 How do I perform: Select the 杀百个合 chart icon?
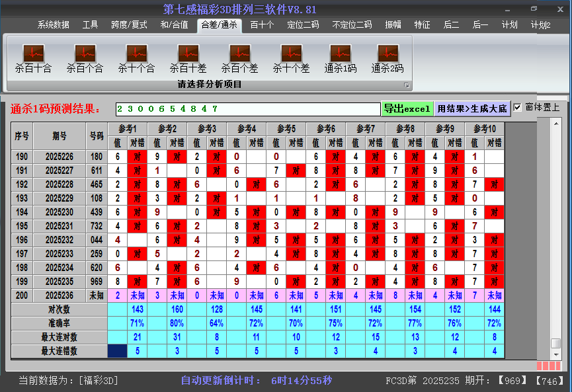pos(85,54)
